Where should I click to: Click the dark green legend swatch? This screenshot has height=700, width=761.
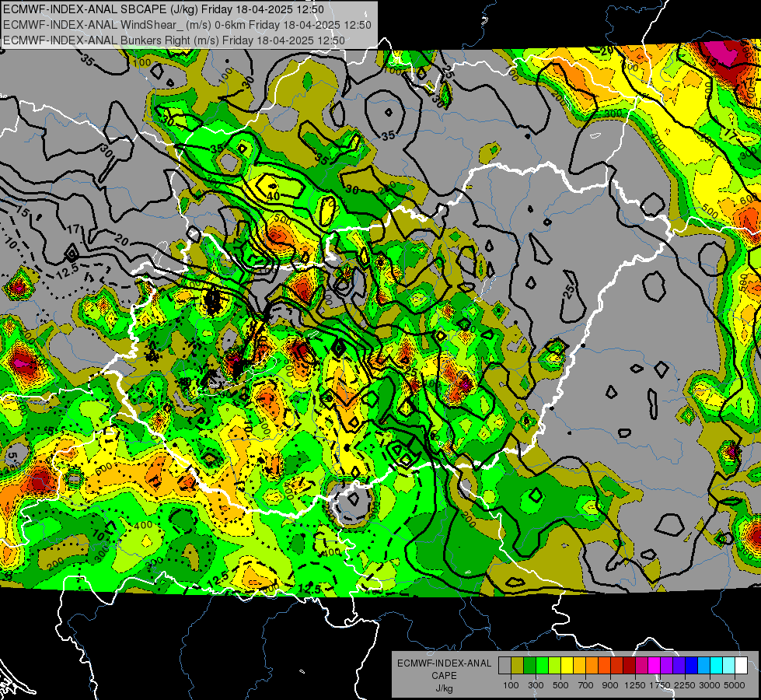pyautogui.click(x=529, y=666)
